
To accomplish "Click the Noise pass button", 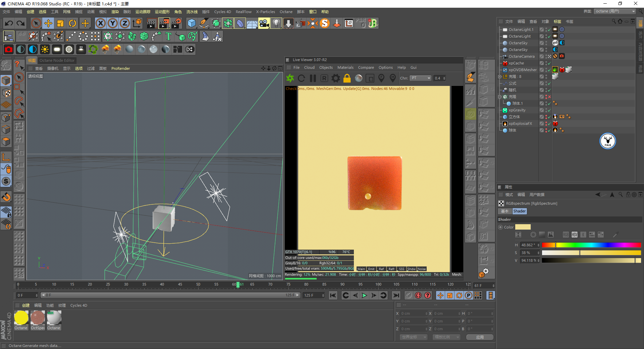I will click(422, 269).
